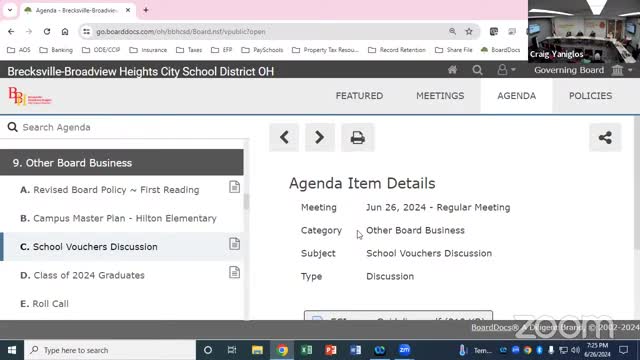640x360 pixels.
Task: Select D. Class of 2024 Graduates
Action: point(82,275)
